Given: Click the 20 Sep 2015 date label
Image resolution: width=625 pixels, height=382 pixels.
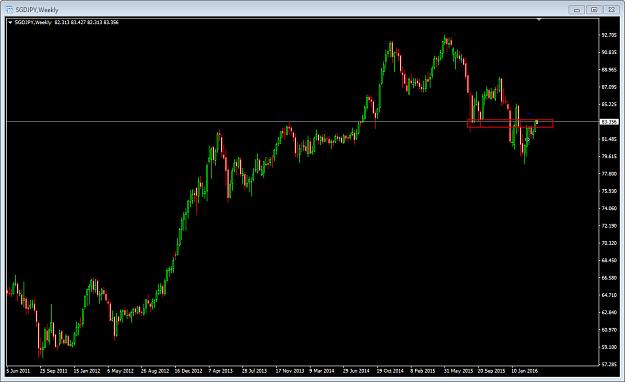Looking at the screenshot, I should (491, 371).
